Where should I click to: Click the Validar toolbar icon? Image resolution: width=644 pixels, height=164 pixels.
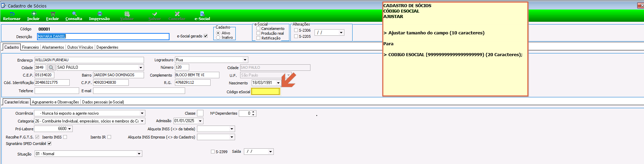click(x=127, y=14)
